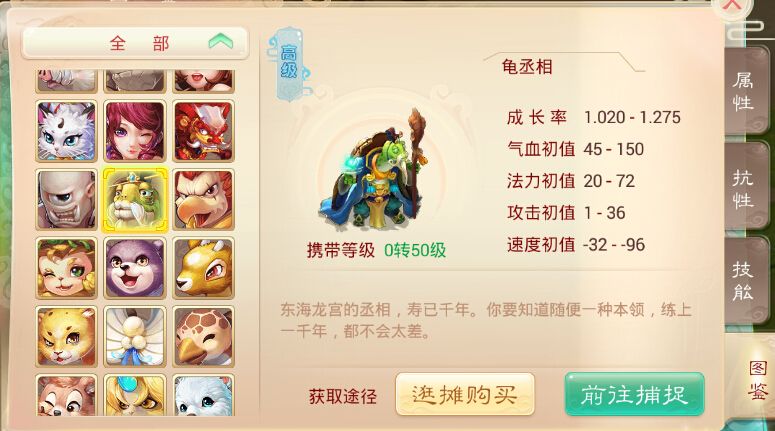775x431 pixels.
Task: Select the winking monkey pet portrait
Action: [x=66, y=268]
